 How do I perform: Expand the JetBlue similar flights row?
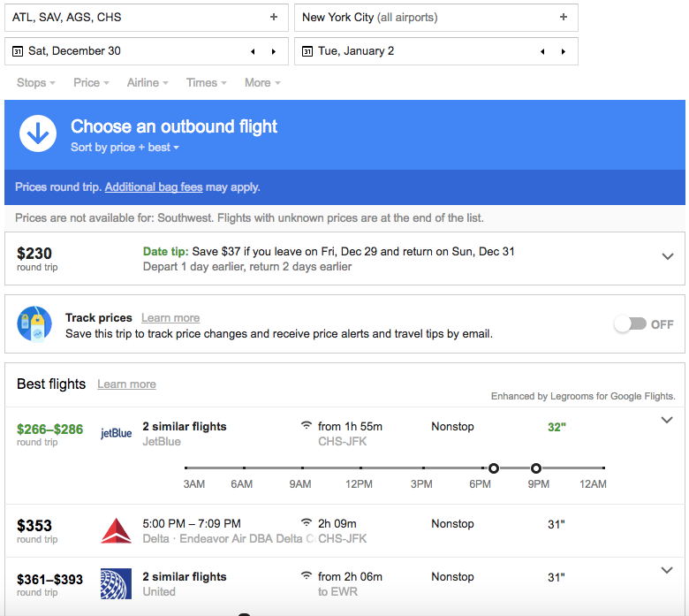point(667,421)
